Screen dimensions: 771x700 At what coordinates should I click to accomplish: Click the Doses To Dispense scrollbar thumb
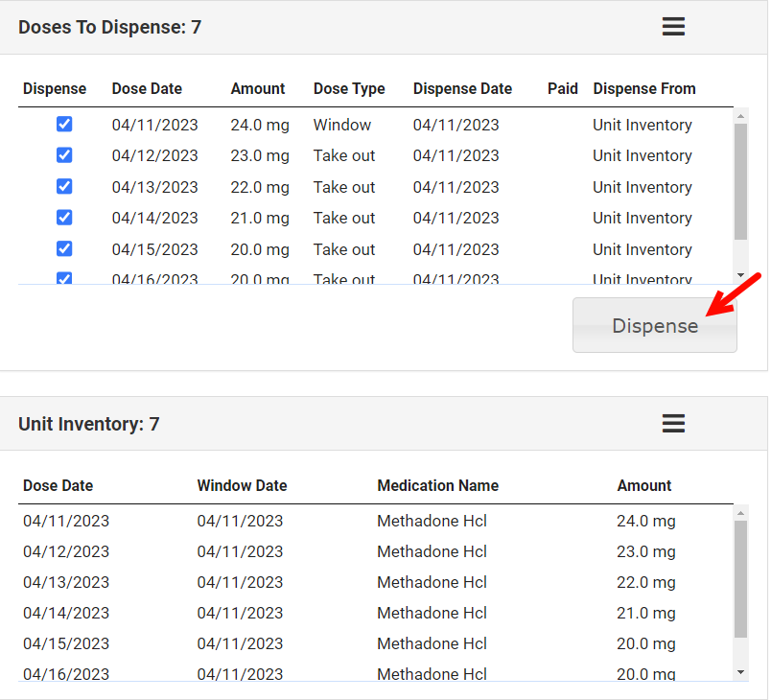740,182
